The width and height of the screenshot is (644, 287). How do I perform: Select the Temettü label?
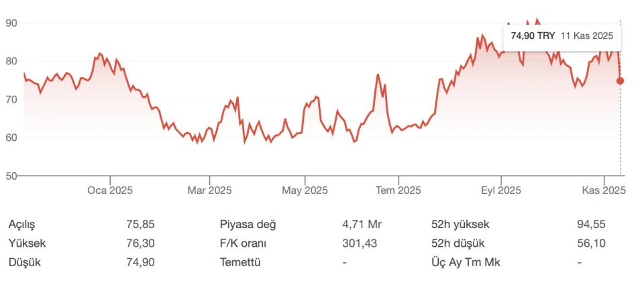point(239,262)
